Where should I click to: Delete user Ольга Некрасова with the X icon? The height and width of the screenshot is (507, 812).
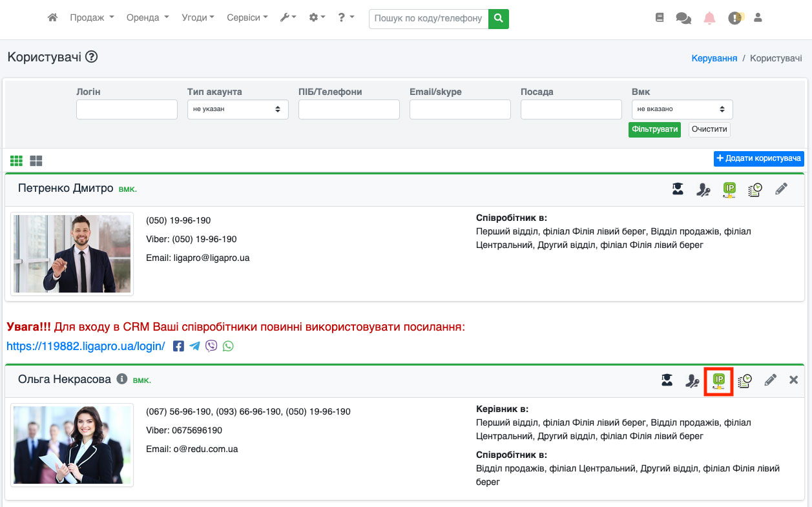click(x=794, y=380)
